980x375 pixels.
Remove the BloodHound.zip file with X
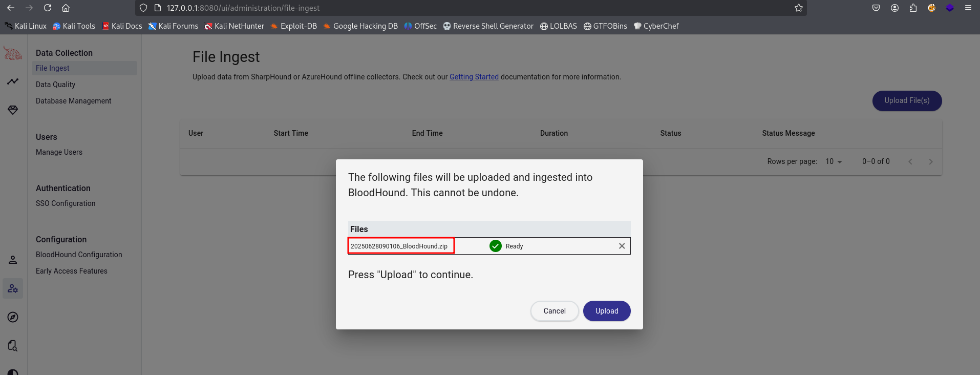[x=622, y=246]
